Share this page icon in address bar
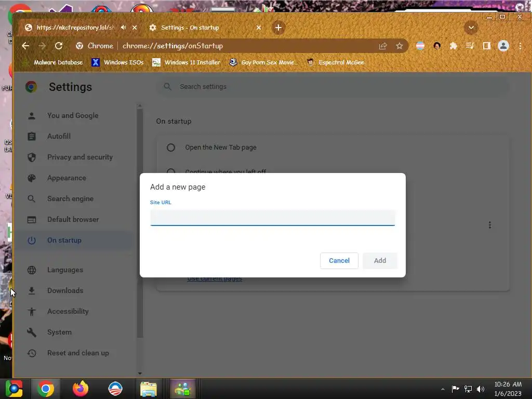This screenshot has width=532, height=399. (x=383, y=46)
